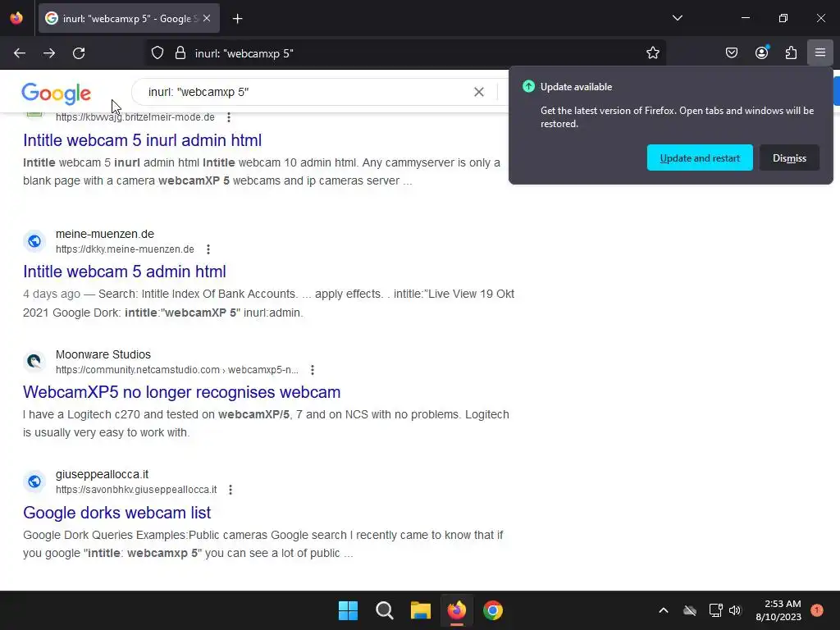
Task: Click the https://kbwajg.britzelmeir-mode.de URL text
Action: [x=135, y=117]
